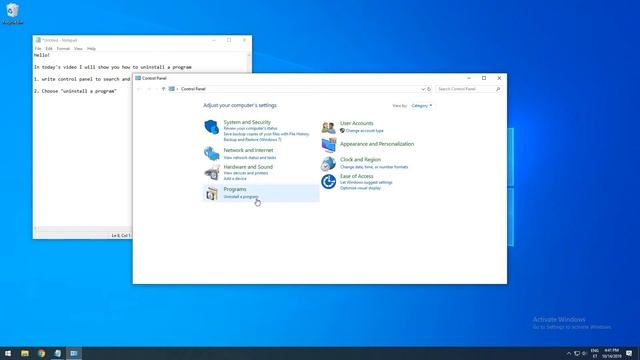The height and width of the screenshot is (360, 640).
Task: Click Appearance and Personalization heading
Action: coord(377,144)
